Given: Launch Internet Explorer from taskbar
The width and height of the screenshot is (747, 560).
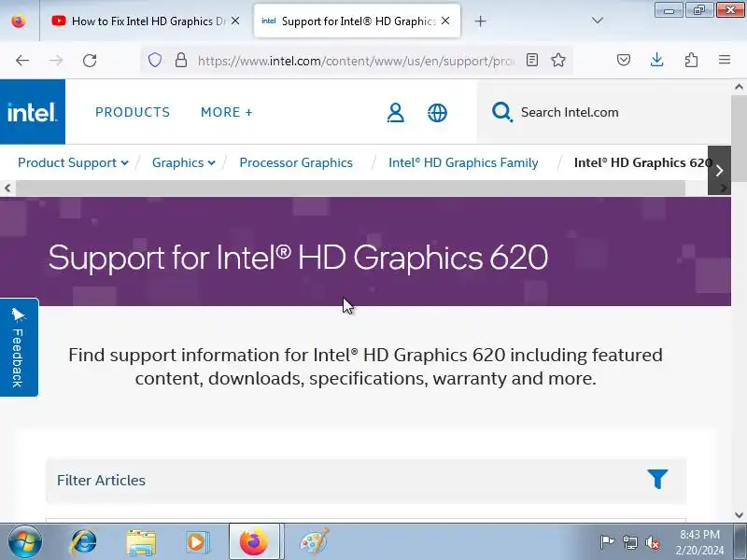Looking at the screenshot, I should point(83,541).
